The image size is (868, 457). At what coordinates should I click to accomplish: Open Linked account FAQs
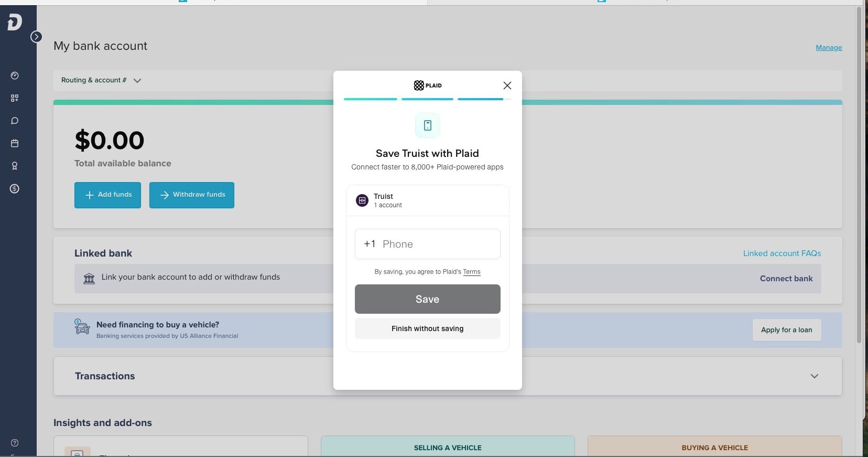782,253
